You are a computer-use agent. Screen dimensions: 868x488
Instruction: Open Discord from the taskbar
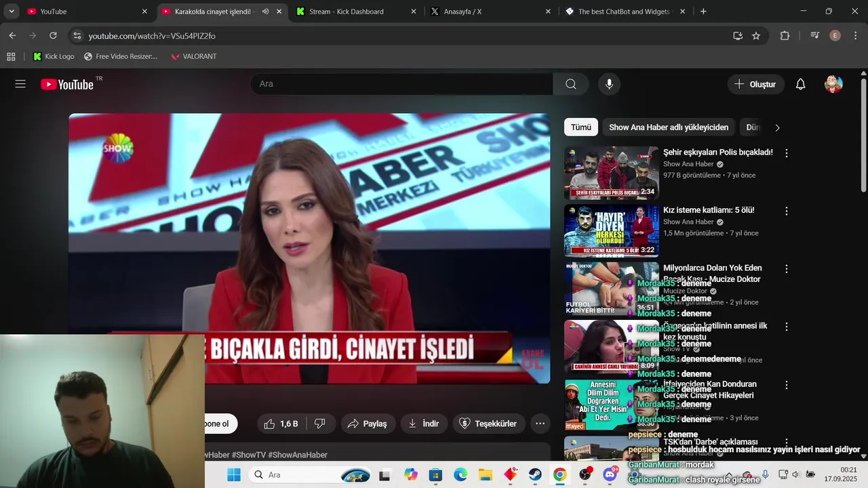610,474
